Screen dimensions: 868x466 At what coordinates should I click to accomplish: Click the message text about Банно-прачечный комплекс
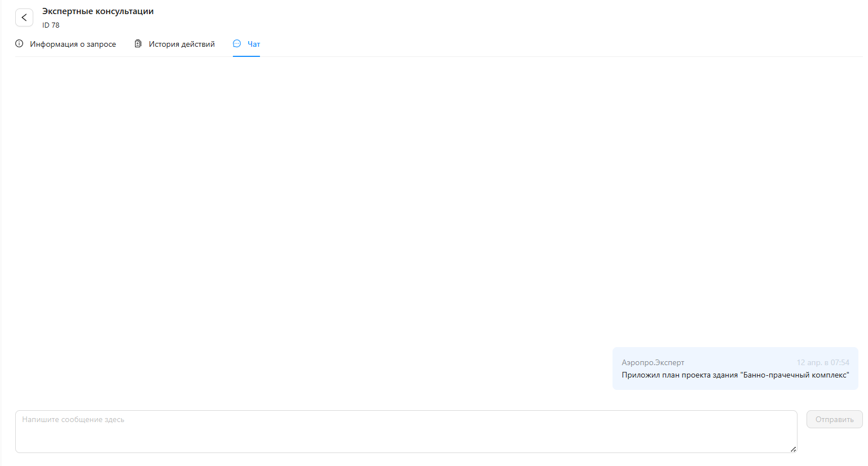click(735, 375)
